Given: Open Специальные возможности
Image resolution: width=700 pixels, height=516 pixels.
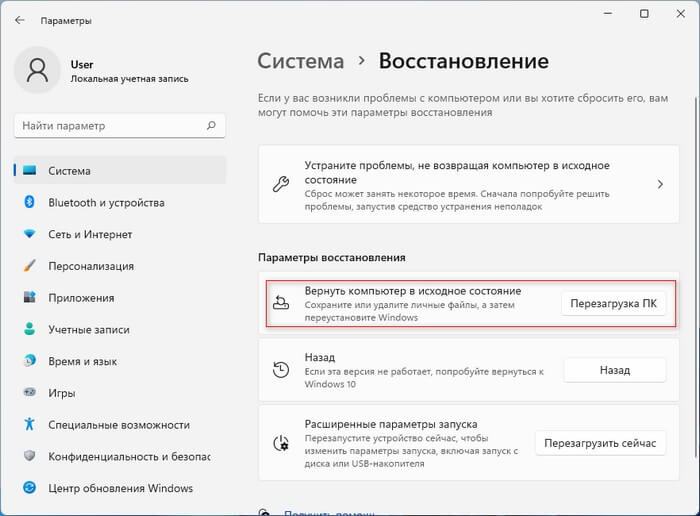Looking at the screenshot, I should 120,424.
